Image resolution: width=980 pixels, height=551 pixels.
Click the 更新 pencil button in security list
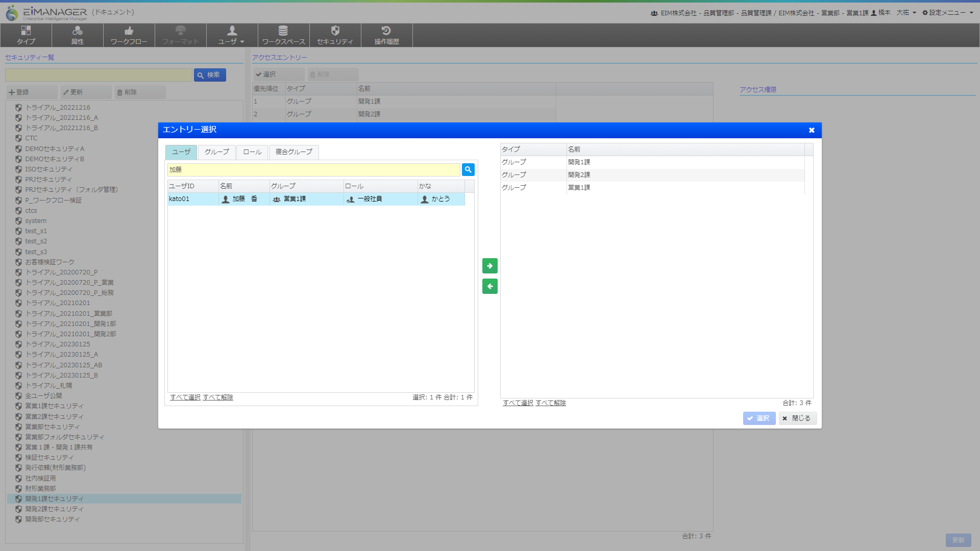click(x=86, y=92)
